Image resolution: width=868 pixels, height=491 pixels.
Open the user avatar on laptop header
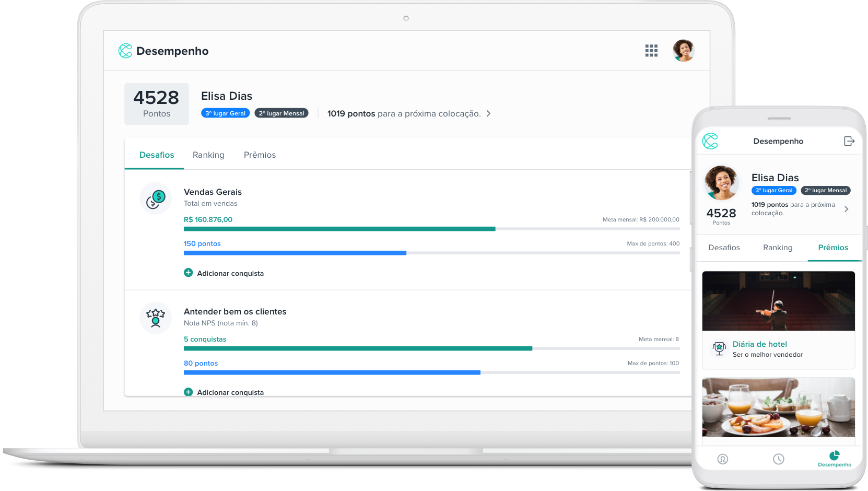[684, 51]
